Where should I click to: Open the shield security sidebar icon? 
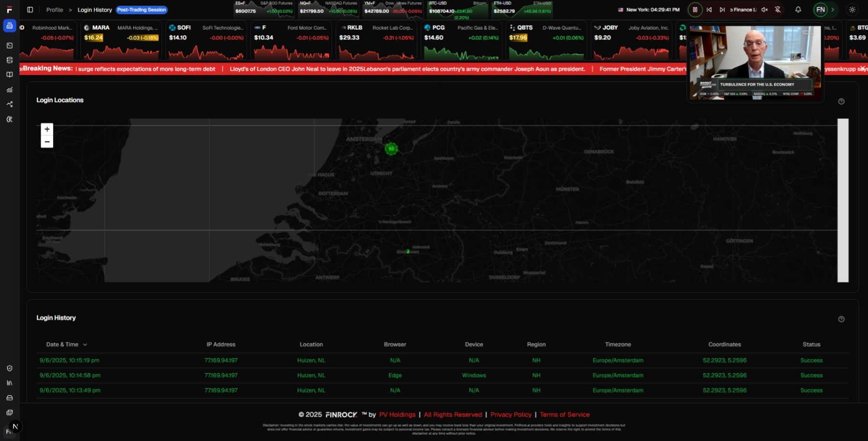[10, 368]
